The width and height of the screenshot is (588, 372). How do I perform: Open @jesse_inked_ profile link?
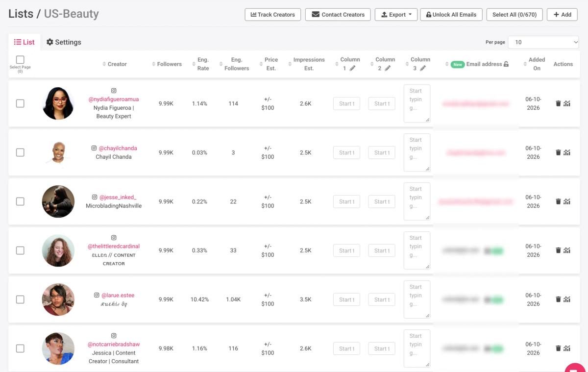click(118, 197)
